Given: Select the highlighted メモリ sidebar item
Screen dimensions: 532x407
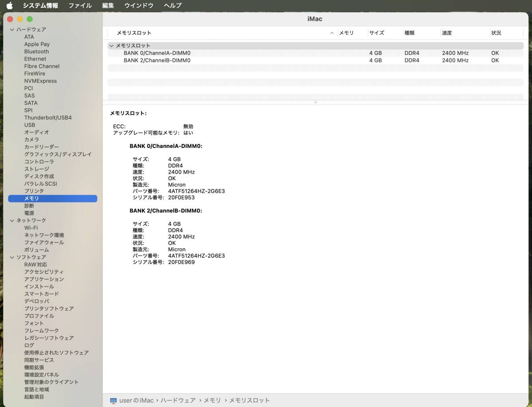Looking at the screenshot, I should (x=53, y=199).
